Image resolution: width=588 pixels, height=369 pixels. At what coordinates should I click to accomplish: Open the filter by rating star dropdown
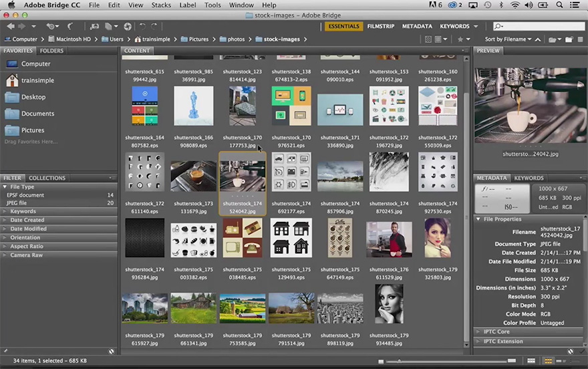[x=464, y=39]
